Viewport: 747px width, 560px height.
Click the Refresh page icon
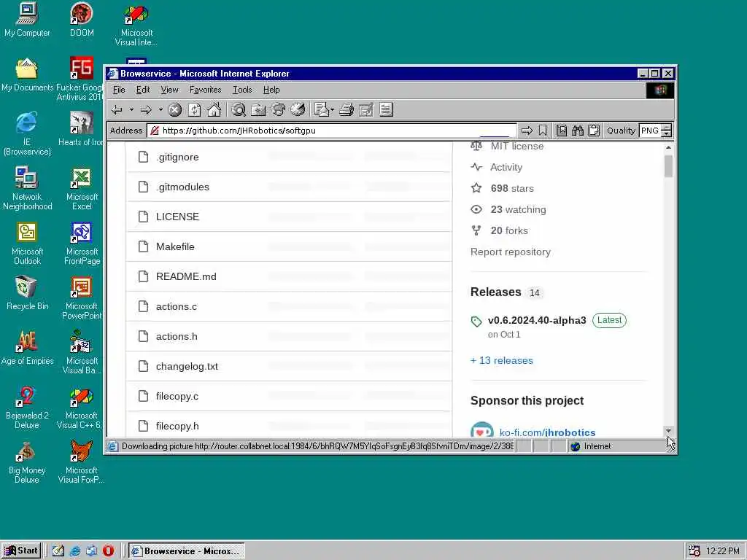194,110
